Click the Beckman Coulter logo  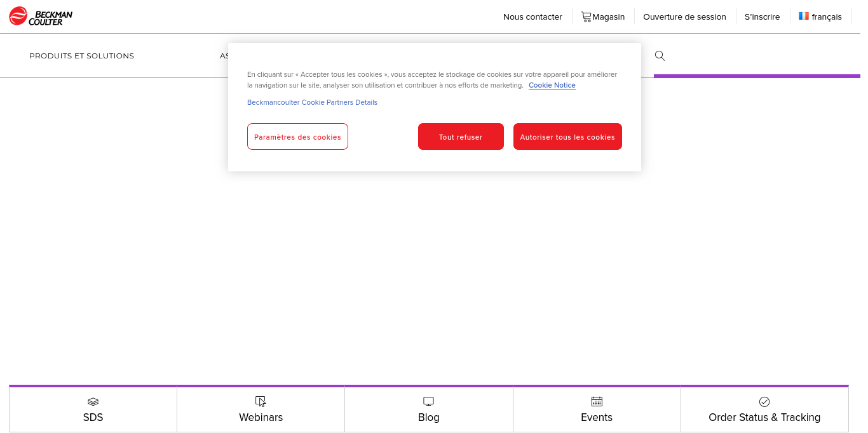click(x=41, y=16)
